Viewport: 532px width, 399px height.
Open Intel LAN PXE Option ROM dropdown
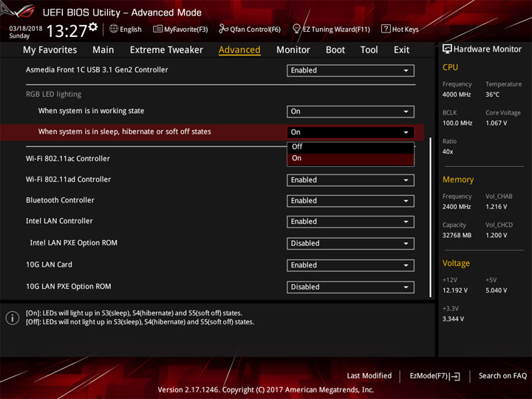click(350, 243)
